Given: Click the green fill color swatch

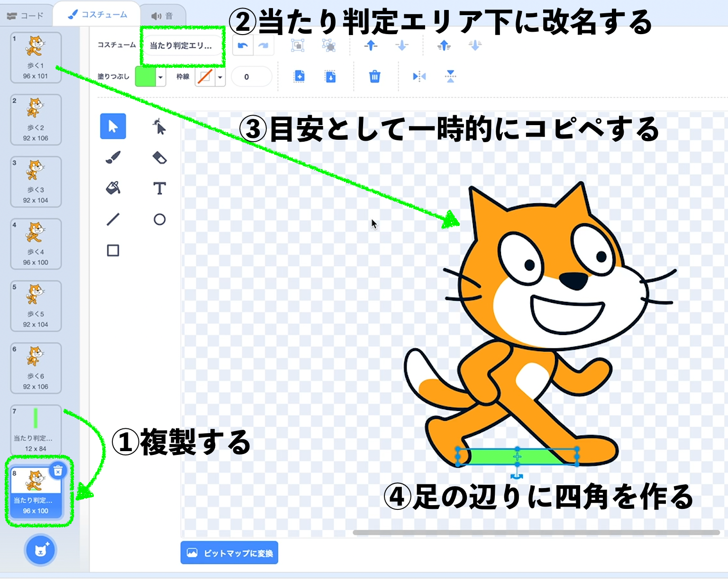Looking at the screenshot, I should (x=146, y=77).
